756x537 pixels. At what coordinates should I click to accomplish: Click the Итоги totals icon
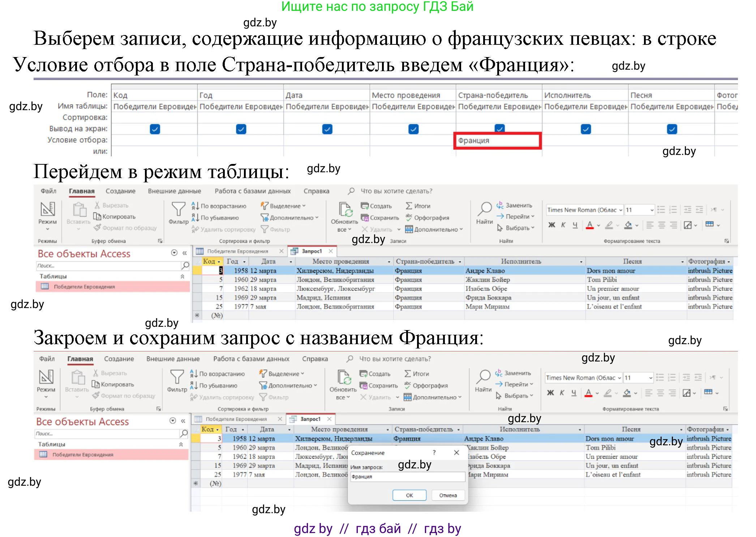tap(409, 206)
